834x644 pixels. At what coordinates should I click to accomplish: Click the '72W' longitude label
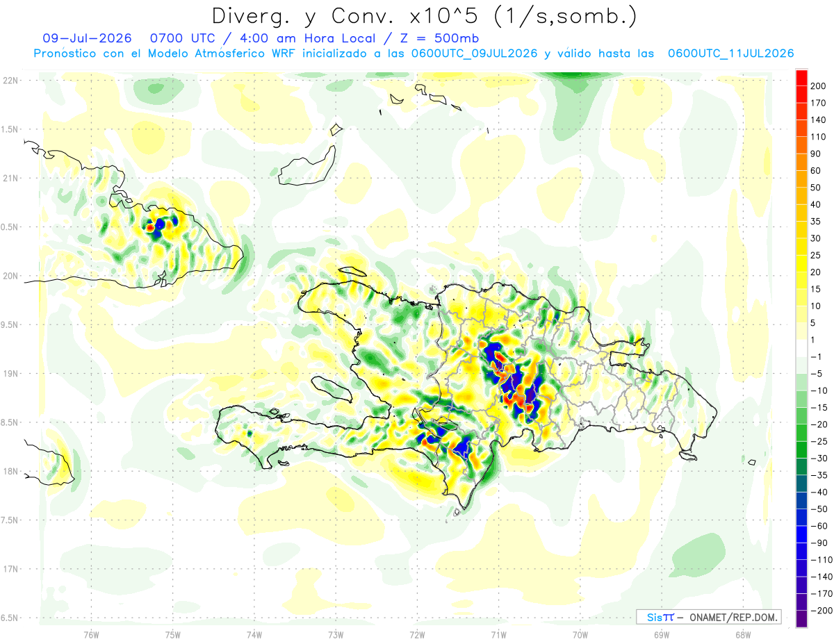tap(417, 634)
